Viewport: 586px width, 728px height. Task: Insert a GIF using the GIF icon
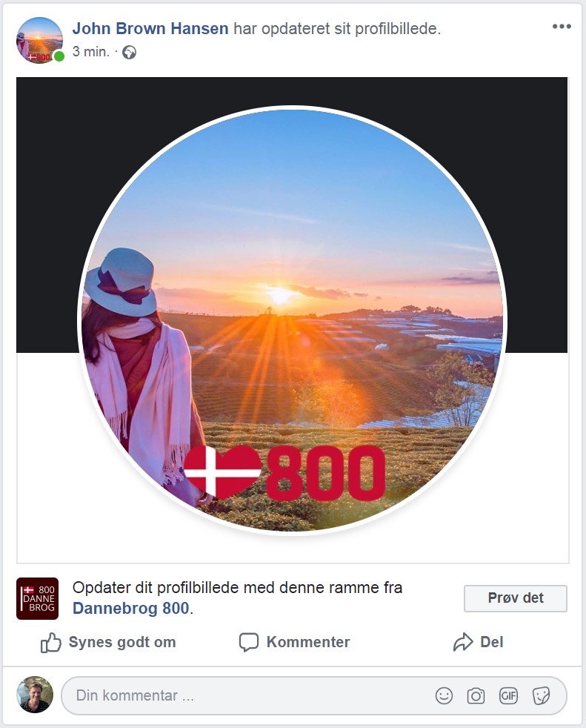click(508, 695)
